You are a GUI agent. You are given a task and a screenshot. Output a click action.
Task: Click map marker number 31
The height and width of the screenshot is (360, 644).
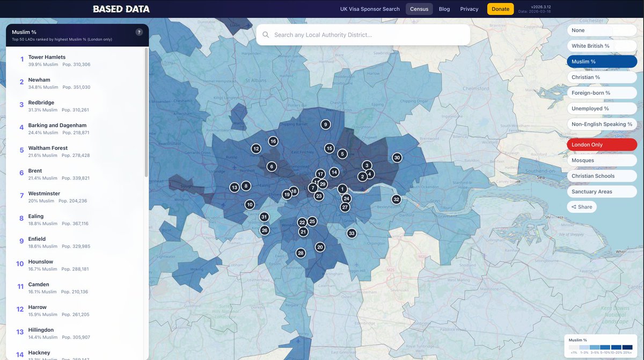[264, 217]
